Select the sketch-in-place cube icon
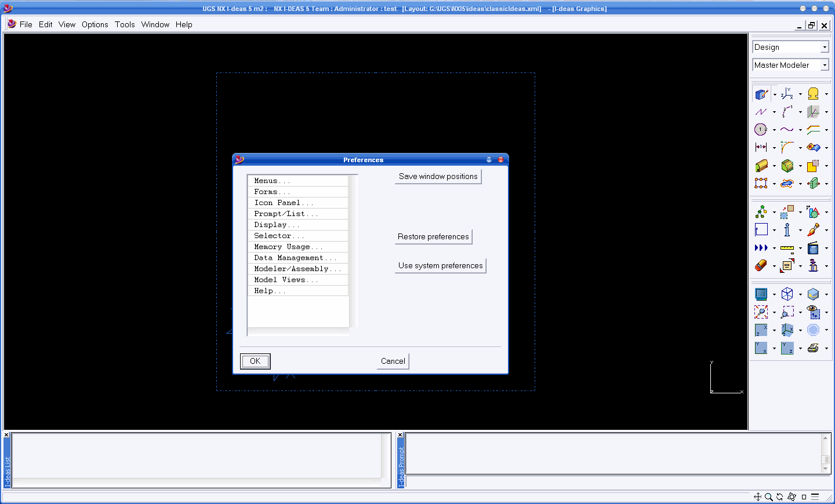The image size is (835, 504). pyautogui.click(x=761, y=94)
